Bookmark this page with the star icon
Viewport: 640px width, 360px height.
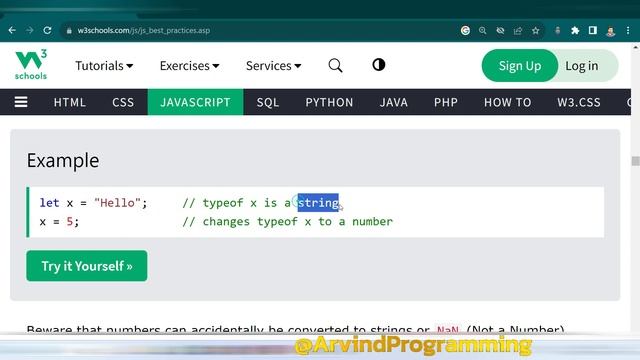536,31
